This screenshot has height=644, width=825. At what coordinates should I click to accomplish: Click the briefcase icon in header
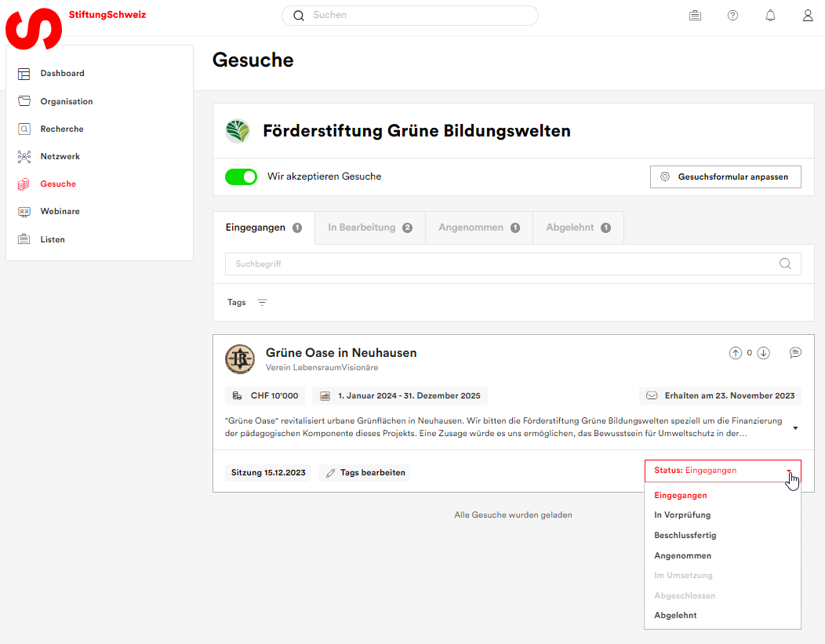point(695,16)
